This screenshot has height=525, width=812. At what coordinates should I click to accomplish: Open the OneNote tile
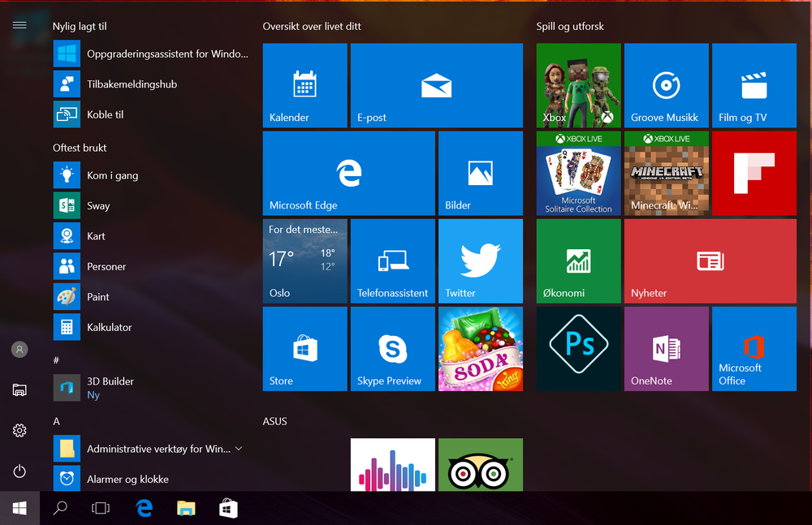pos(666,348)
